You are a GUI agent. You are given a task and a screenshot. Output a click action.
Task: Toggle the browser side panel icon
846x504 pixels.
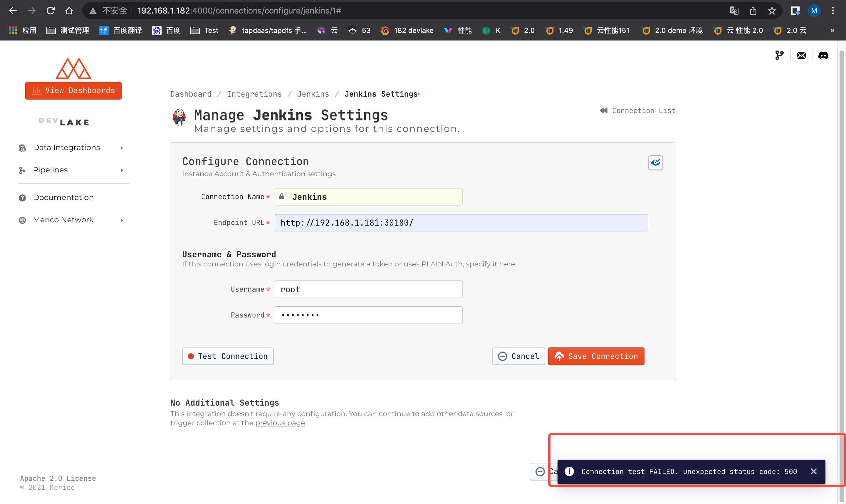coord(795,11)
